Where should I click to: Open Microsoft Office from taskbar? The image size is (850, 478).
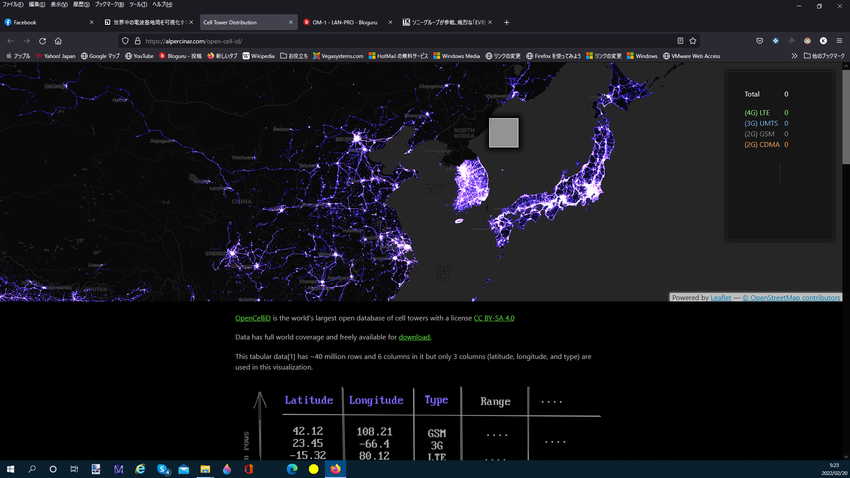(249, 469)
